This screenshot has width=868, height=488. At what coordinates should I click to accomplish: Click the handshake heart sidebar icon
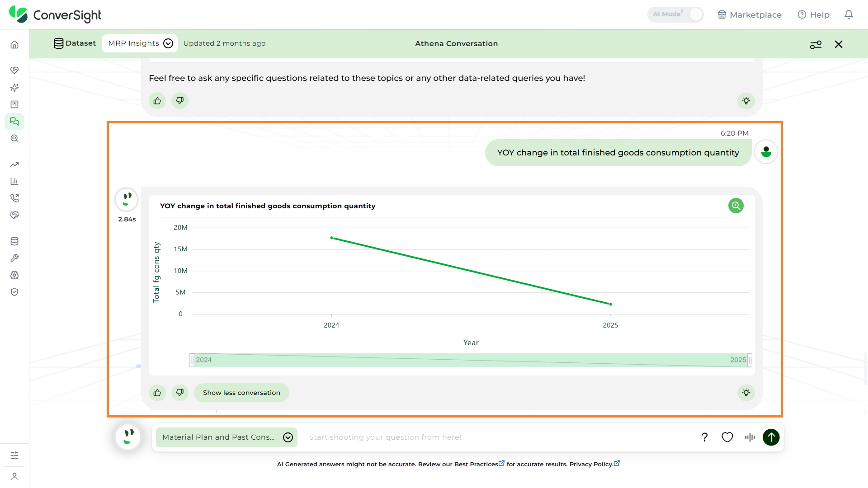(14, 70)
